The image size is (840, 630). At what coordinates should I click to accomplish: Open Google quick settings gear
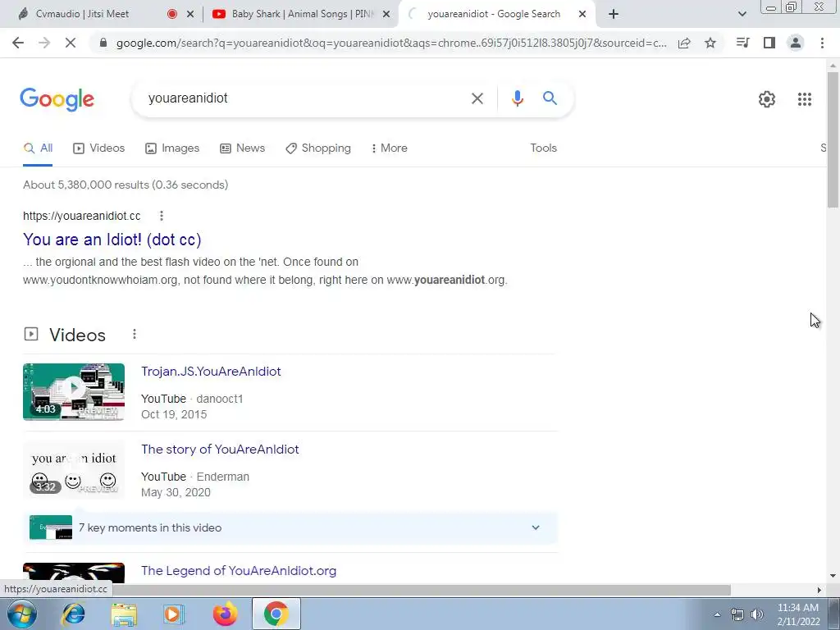(767, 99)
